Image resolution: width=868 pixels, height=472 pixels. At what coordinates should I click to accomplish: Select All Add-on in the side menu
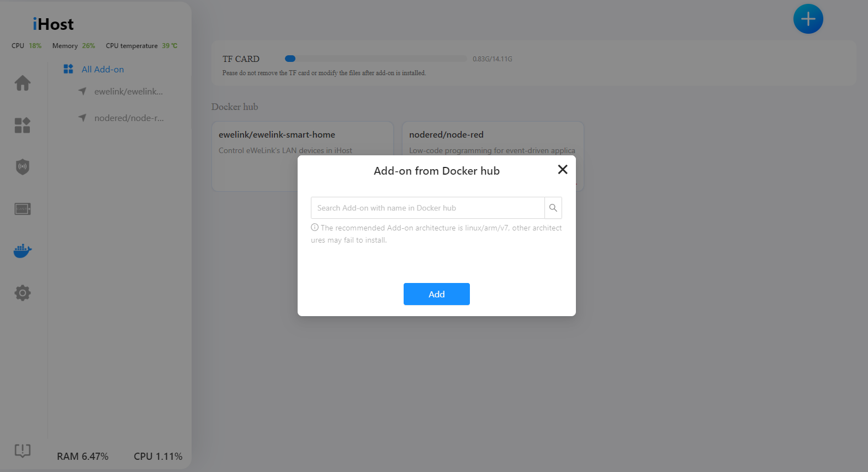(103, 69)
